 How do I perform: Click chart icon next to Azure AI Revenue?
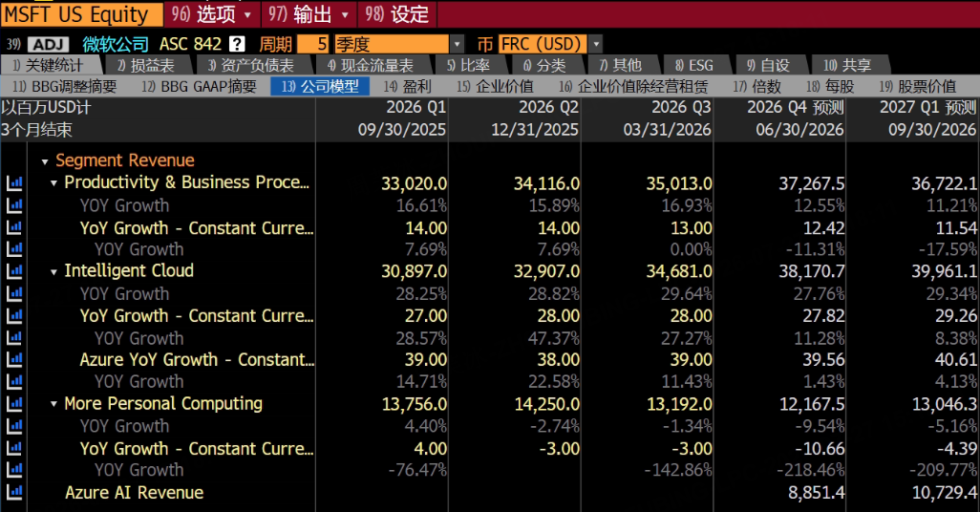coord(13,492)
